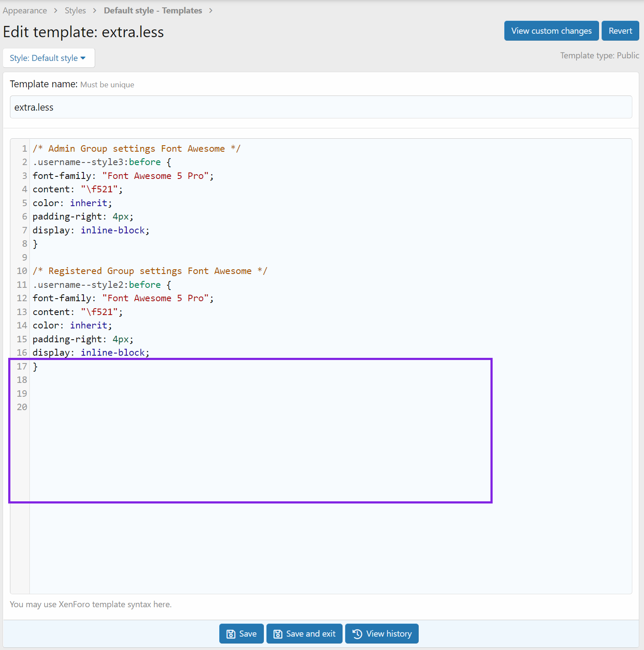This screenshot has width=644, height=650.
Task: Open the Style: Default style dropdown
Action: point(49,58)
